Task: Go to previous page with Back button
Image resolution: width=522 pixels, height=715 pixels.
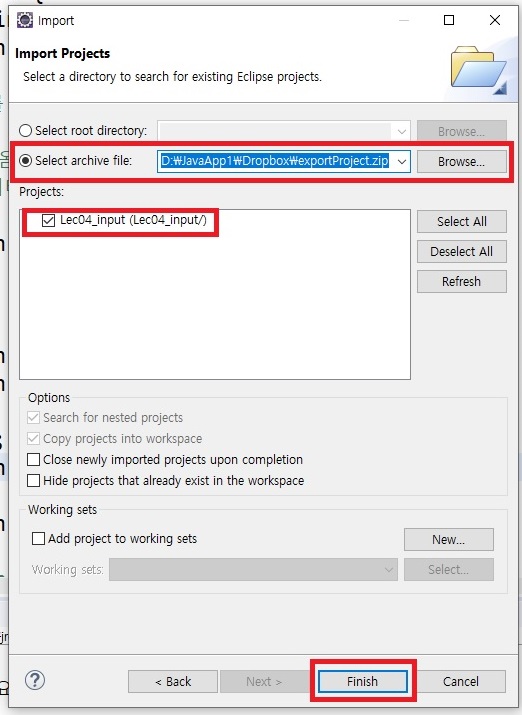Action: click(x=173, y=681)
